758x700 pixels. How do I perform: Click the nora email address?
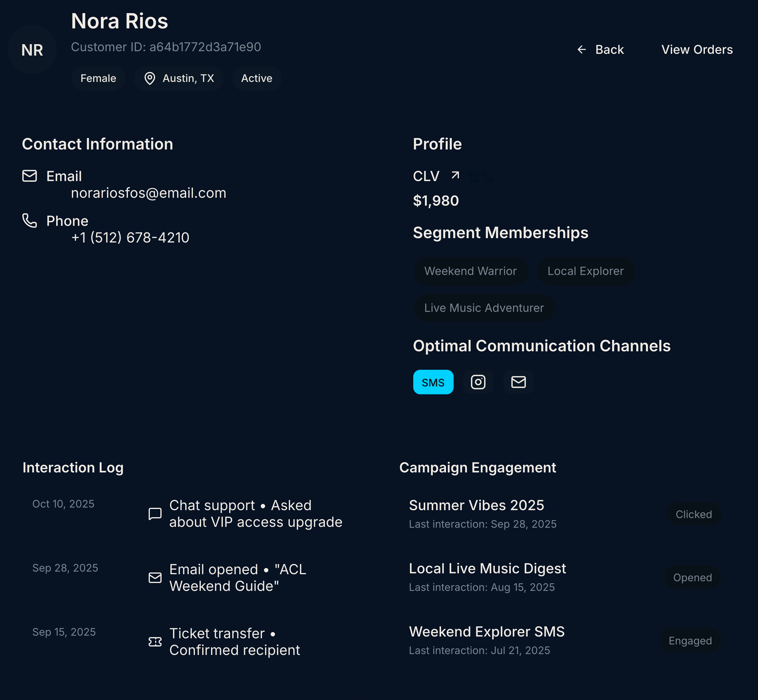tap(149, 193)
